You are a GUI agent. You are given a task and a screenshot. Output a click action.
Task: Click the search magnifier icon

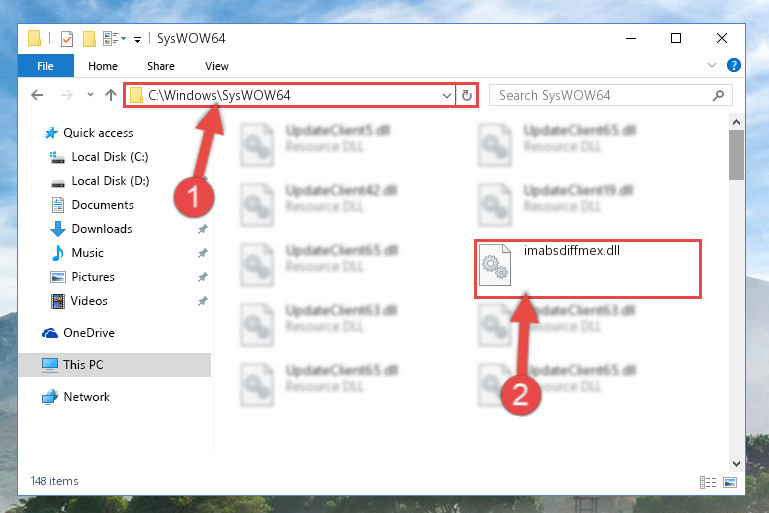[x=718, y=95]
